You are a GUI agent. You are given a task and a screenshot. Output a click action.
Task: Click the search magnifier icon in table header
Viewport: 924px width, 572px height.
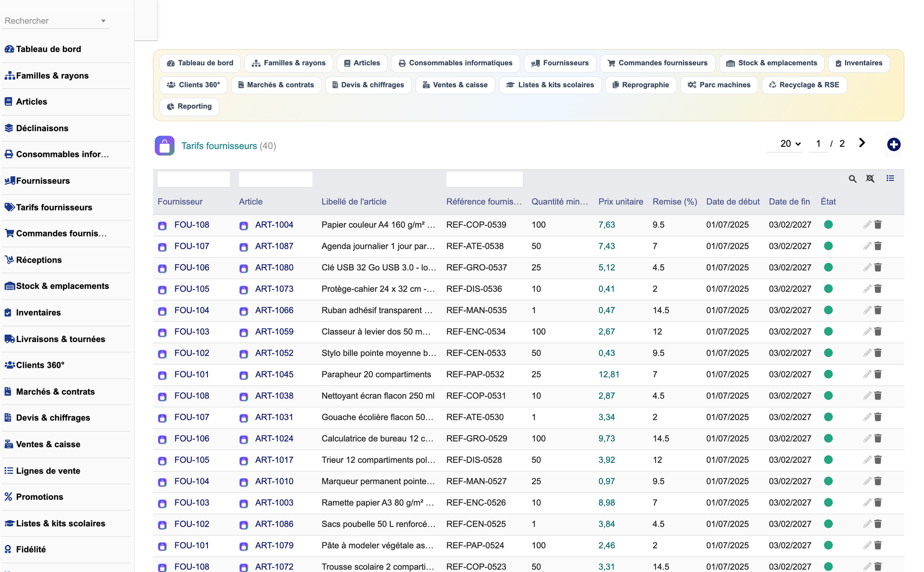point(853,179)
